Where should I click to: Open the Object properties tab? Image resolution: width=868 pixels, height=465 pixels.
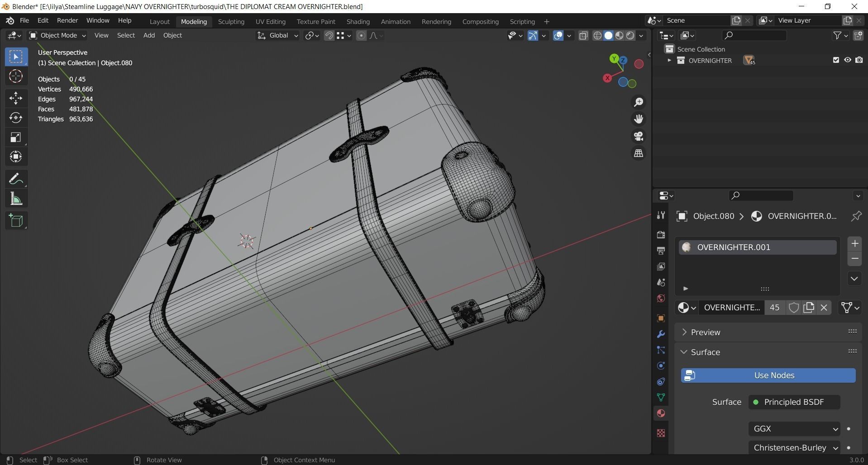click(661, 318)
